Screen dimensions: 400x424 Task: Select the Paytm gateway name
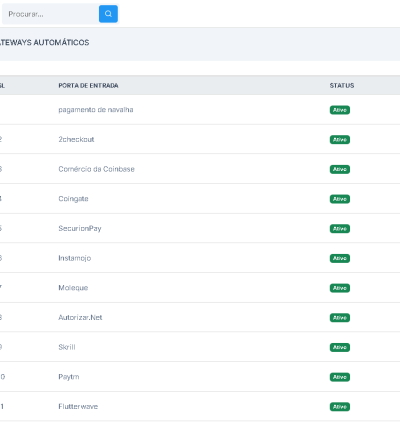[x=69, y=377]
